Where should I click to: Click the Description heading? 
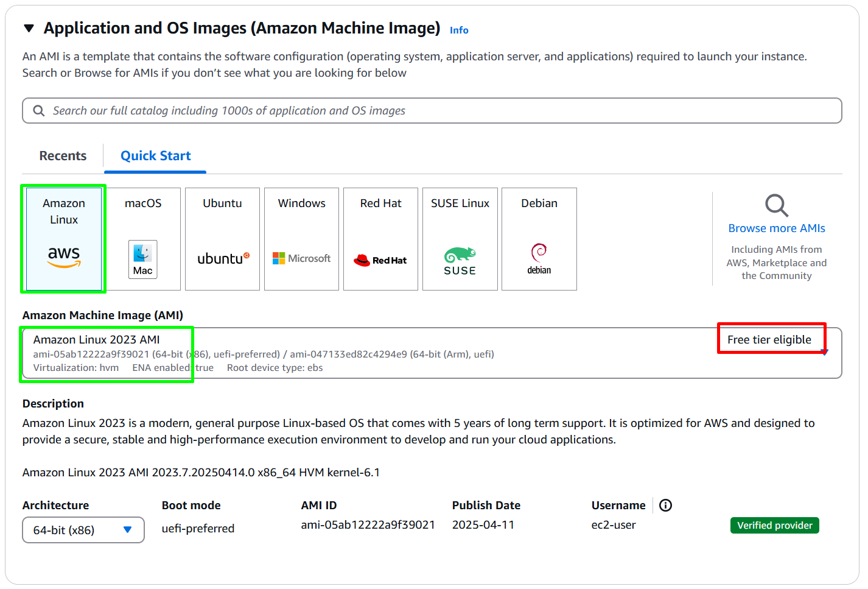point(53,404)
